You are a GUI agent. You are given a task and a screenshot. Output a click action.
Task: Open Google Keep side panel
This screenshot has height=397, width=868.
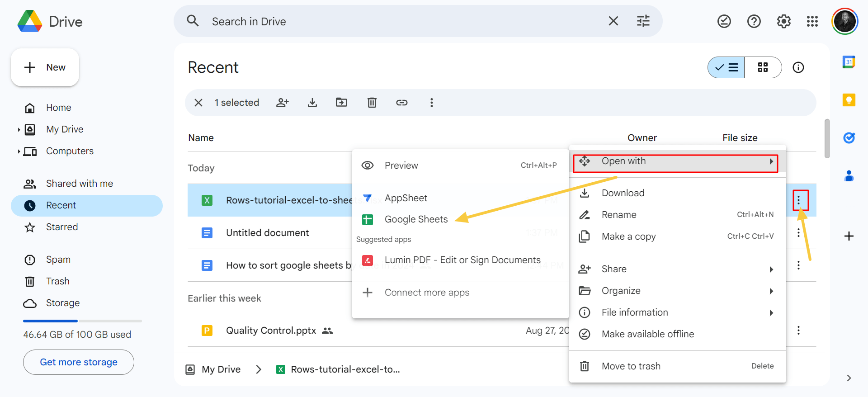[x=849, y=100]
